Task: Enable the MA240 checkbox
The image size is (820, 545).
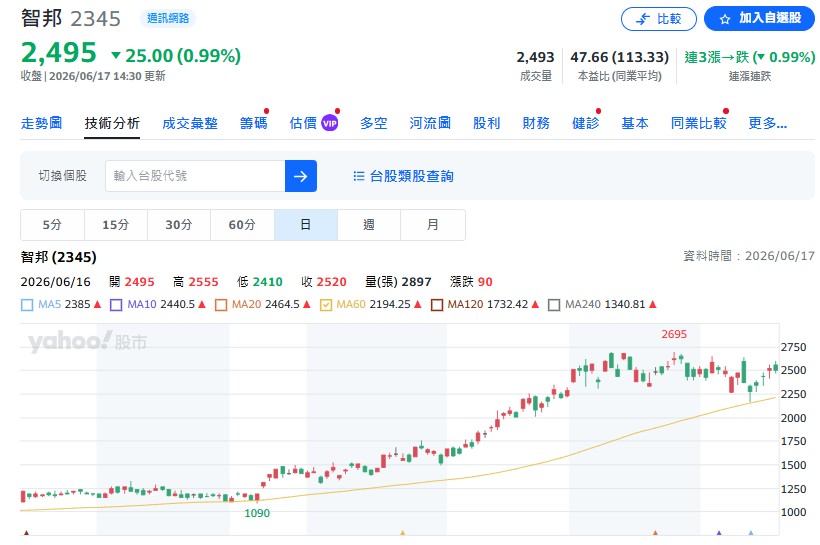Action: pyautogui.click(x=554, y=305)
